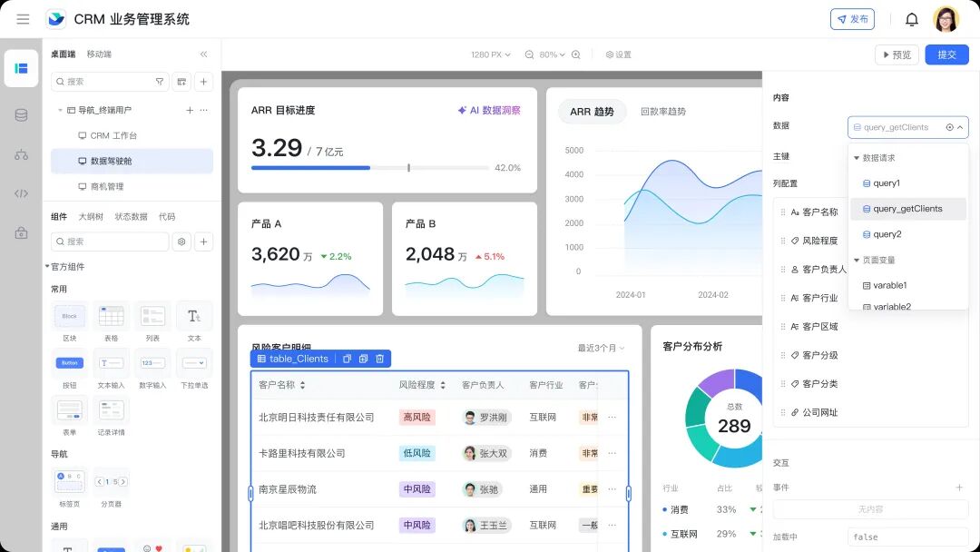The image size is (980, 552).
Task: Click the add page plus button
Action: click(204, 82)
